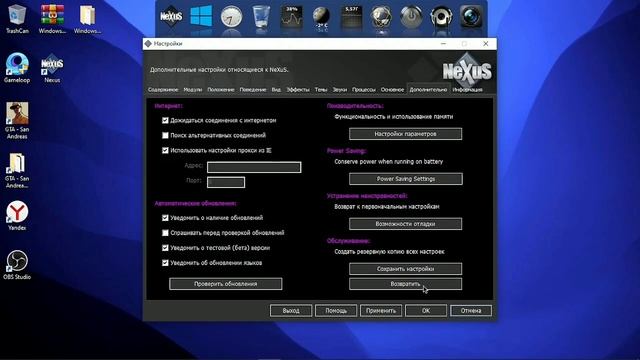Click the globe network dock icon

point(381,17)
